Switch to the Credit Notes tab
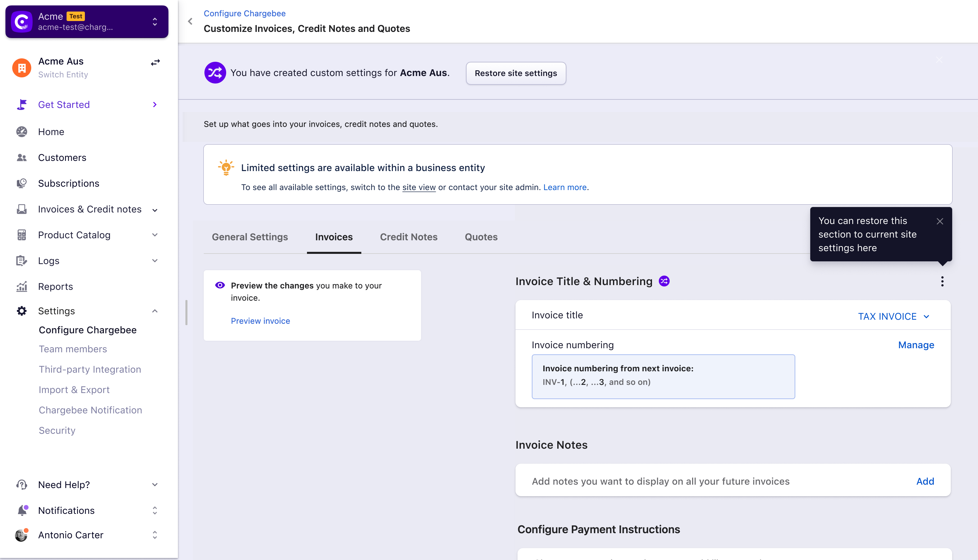 (409, 237)
